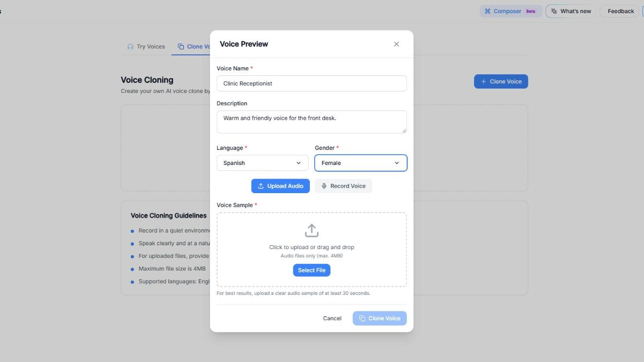
Task: Click the large upload arrow icon
Action: click(312, 230)
